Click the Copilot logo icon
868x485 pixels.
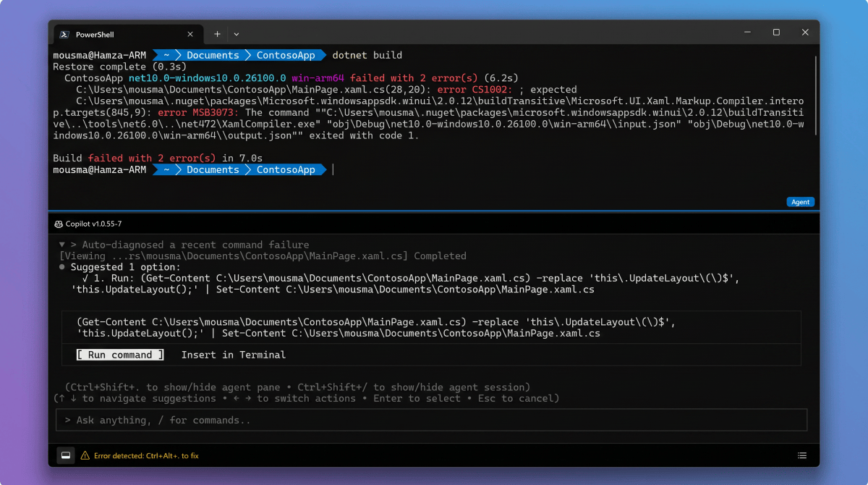point(59,224)
